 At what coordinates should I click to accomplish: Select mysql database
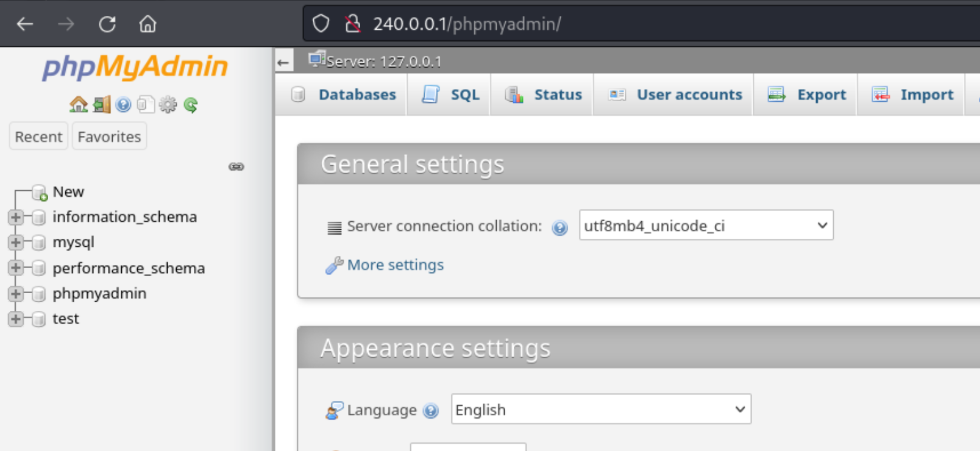coord(73,243)
